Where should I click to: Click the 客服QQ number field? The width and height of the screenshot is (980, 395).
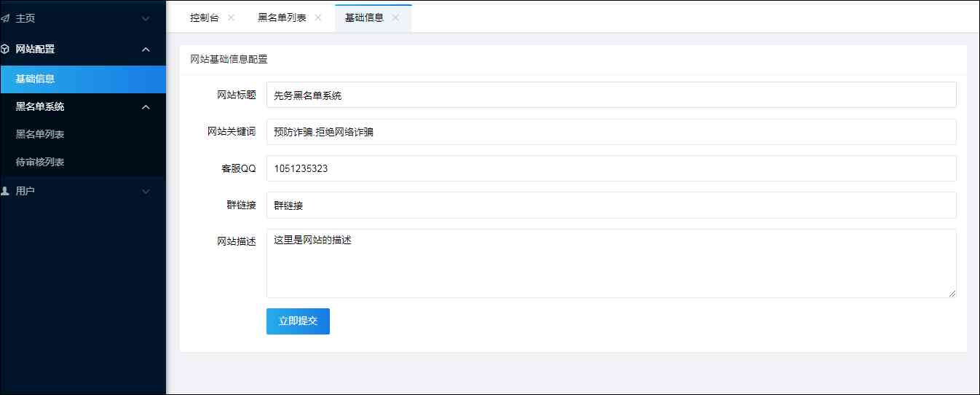tap(610, 168)
